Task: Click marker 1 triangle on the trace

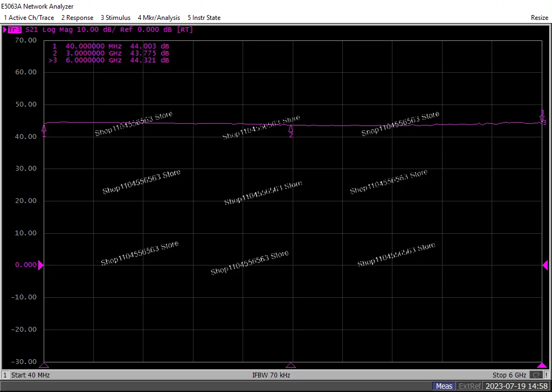Action: (x=44, y=128)
